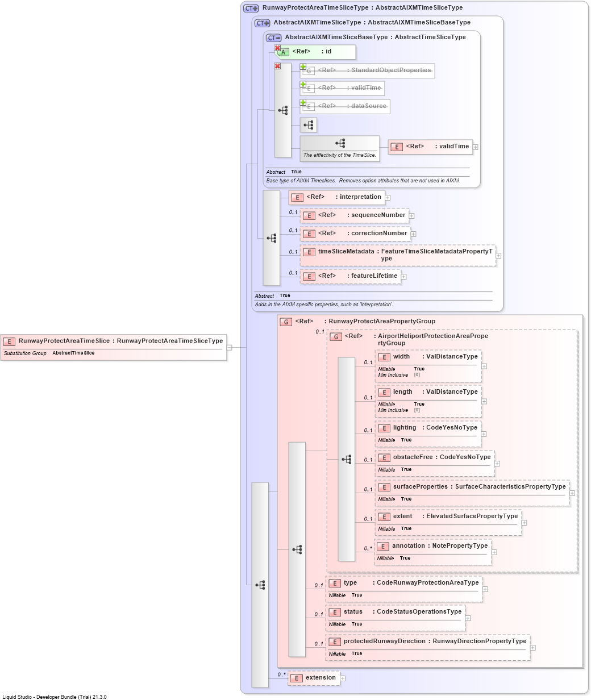Expand the status element node
Image resolution: width=591 pixels, height=700 pixels.
tap(468, 618)
